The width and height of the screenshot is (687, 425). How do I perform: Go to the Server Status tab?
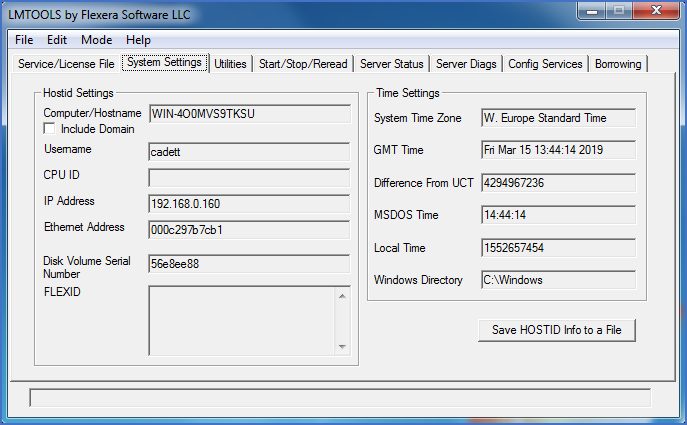point(392,64)
